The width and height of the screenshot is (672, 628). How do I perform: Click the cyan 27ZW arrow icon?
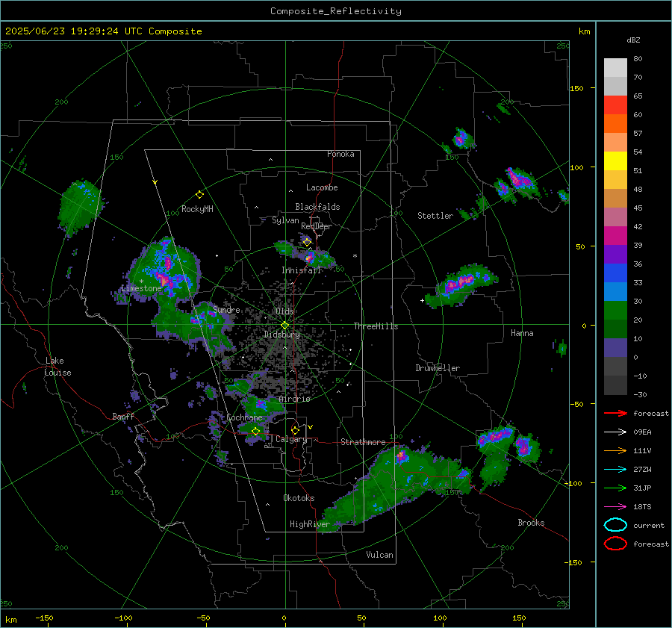click(x=615, y=470)
